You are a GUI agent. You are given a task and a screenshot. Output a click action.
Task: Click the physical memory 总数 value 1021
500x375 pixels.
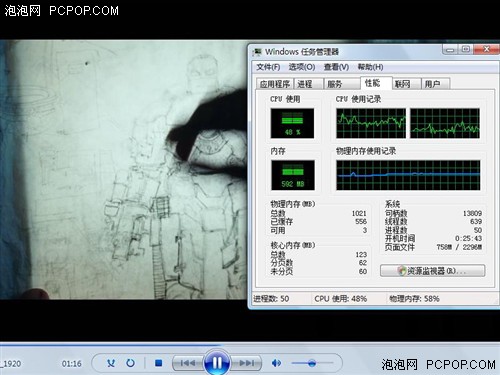(359, 213)
